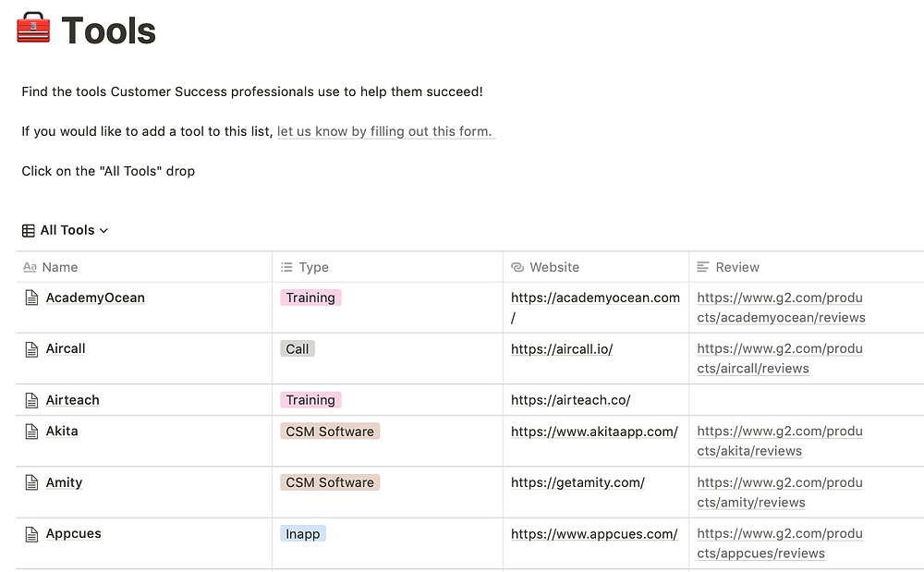Viewport: 924px width, 572px height.
Task: Click the red toolbox page icon
Action: 33,28
